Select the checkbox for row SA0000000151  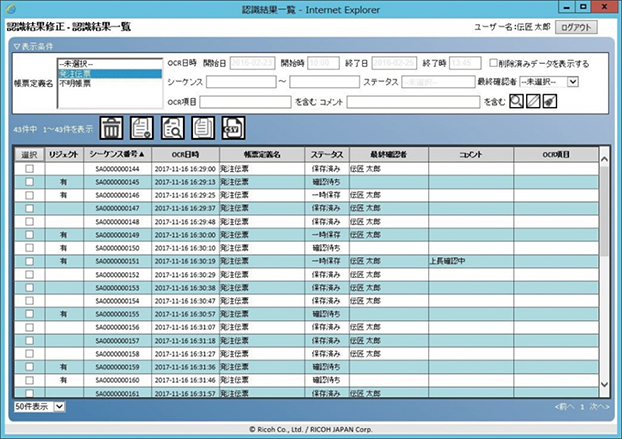coord(29,260)
